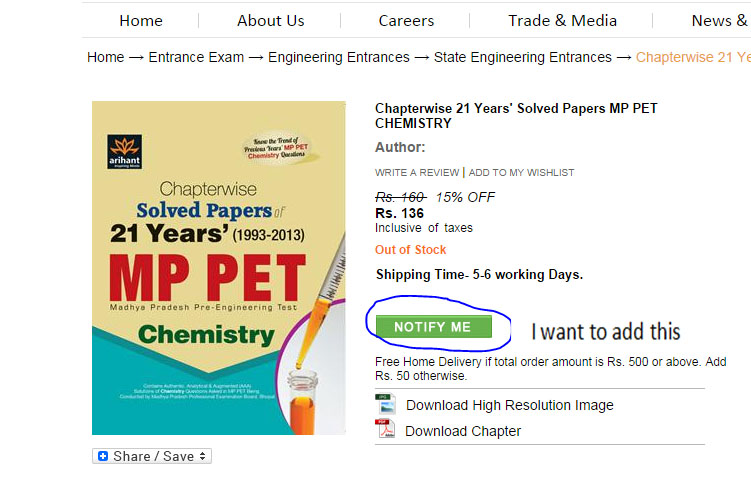Click the Download Chapter link
Screen dimensions: 751x489
(463, 431)
